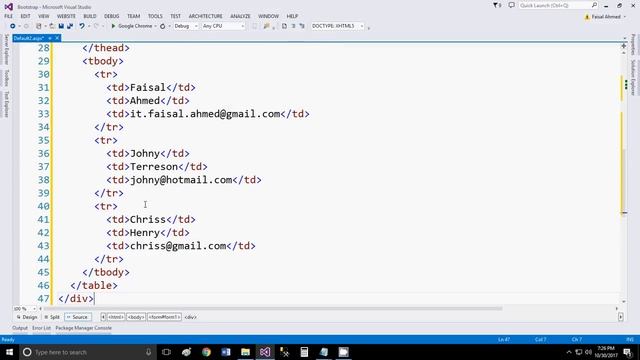Click the johny@hotmail.com code line
Screen dimensions: 640x360
(184, 180)
